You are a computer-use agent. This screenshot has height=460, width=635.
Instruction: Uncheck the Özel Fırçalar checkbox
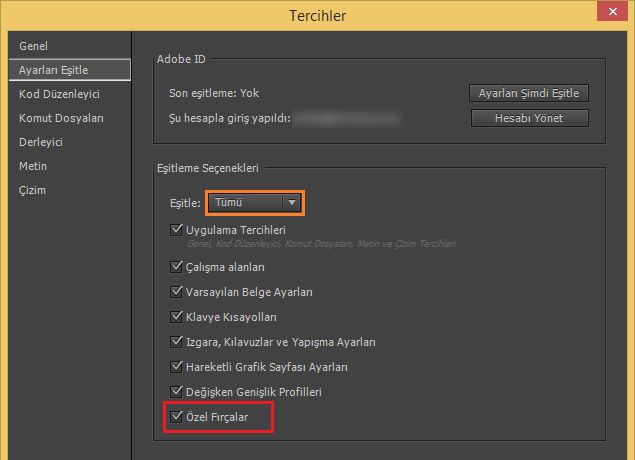[x=177, y=416]
